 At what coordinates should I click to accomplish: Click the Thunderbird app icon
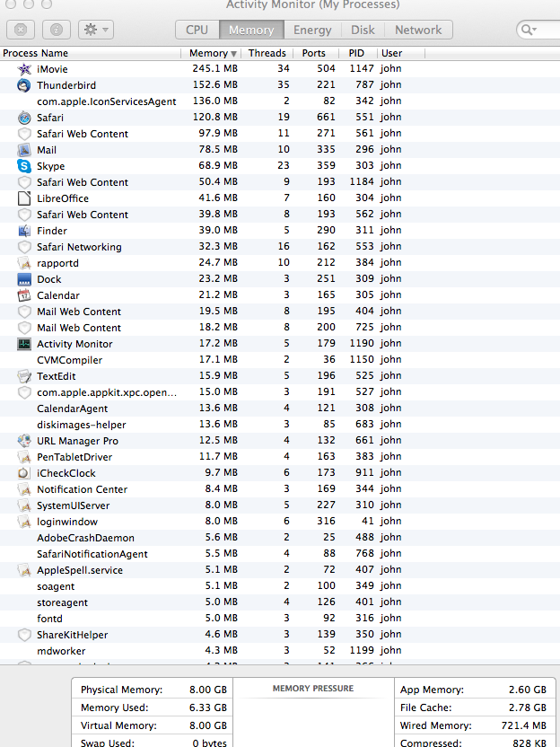coord(24,85)
